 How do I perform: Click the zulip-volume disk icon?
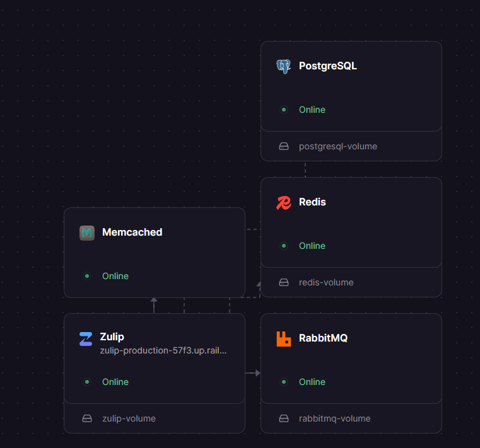(87, 418)
